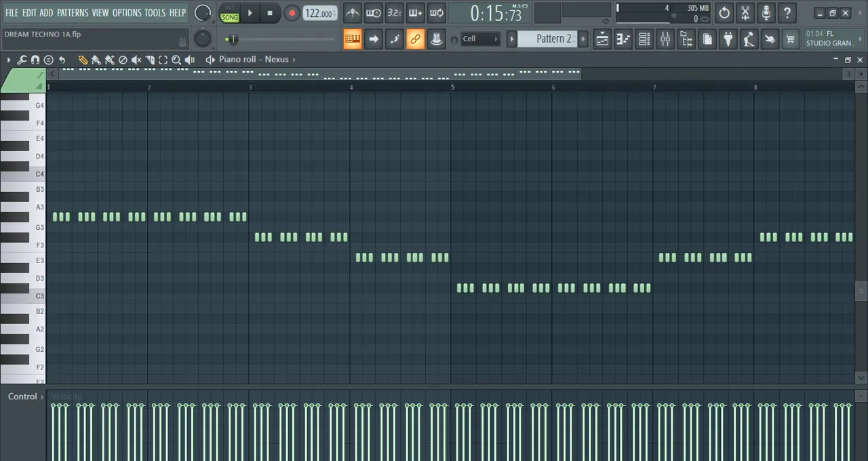Open the Cell snap dropdown

click(479, 39)
